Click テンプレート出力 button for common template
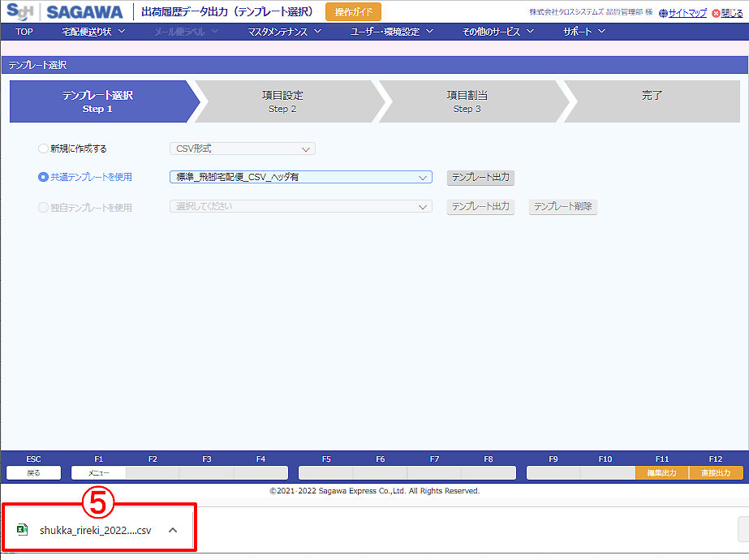 (x=480, y=177)
